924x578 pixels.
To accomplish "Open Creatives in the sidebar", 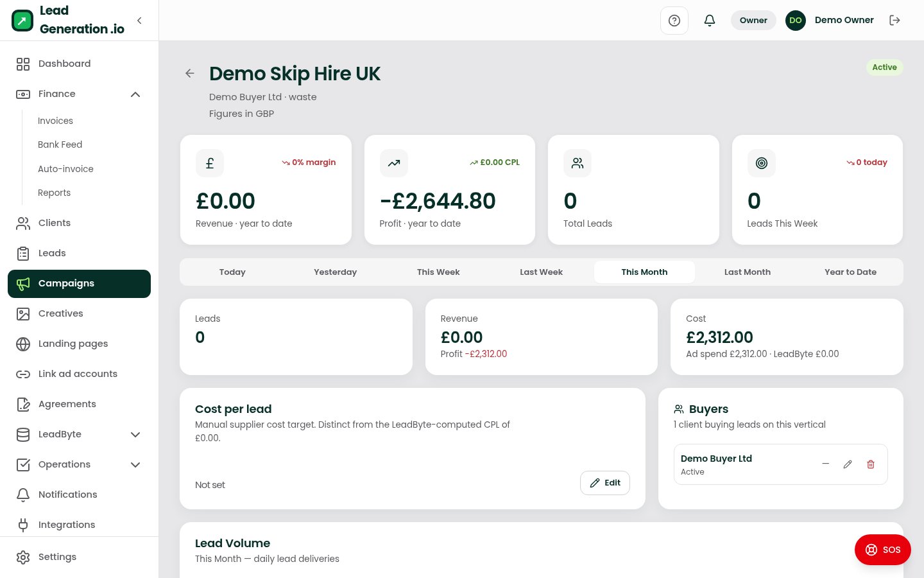I will tap(80, 313).
